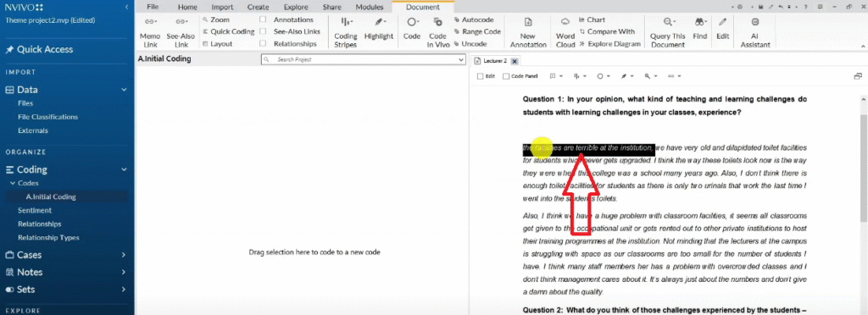Screen dimensions: 868x315
Task: Open Query This Document
Action: click(668, 32)
